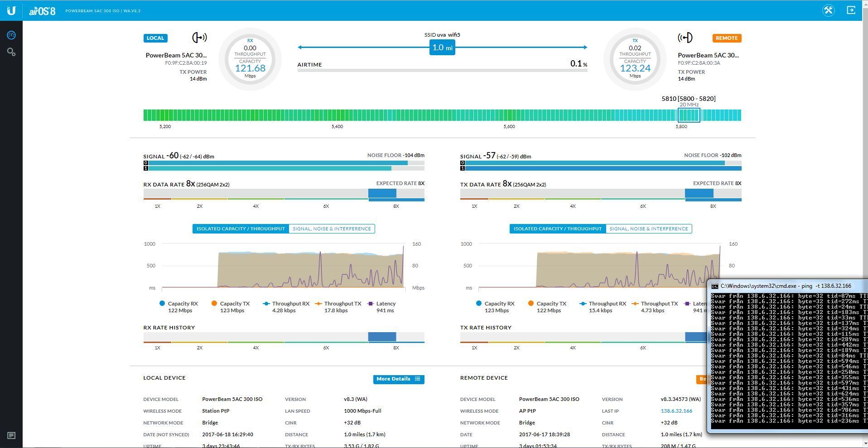Toggle Throughput RX legend in remote chart
868x448 pixels.
pos(603,307)
